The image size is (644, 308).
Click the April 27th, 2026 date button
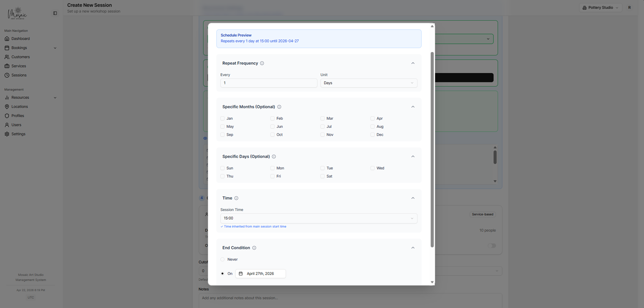pyautogui.click(x=260, y=273)
